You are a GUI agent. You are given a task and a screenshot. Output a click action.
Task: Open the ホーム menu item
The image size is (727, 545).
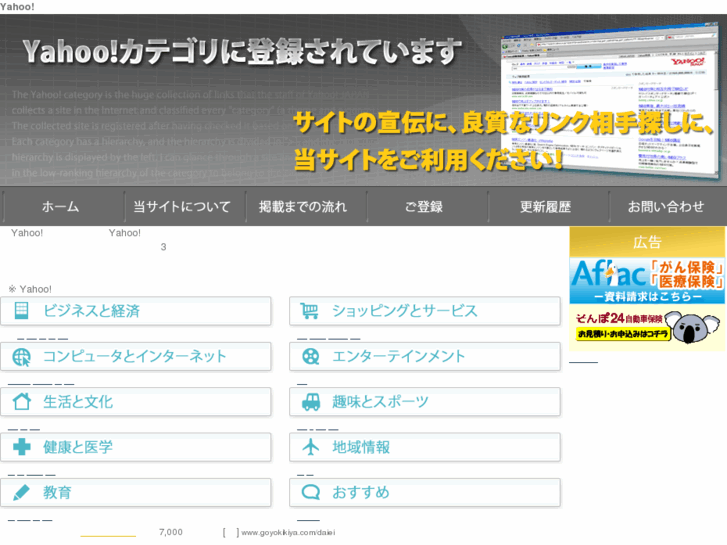point(61,206)
